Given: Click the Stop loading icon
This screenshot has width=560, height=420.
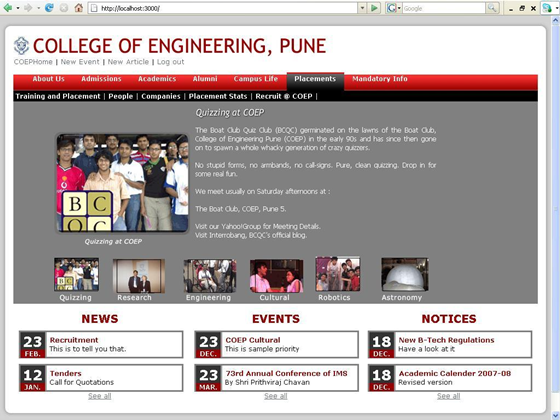Looking at the screenshot, I should [x=64, y=8].
